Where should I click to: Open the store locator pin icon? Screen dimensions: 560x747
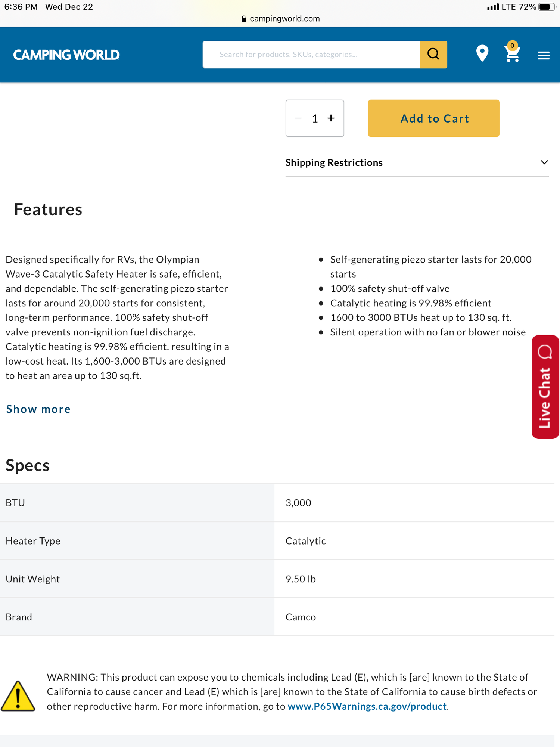coord(482,53)
